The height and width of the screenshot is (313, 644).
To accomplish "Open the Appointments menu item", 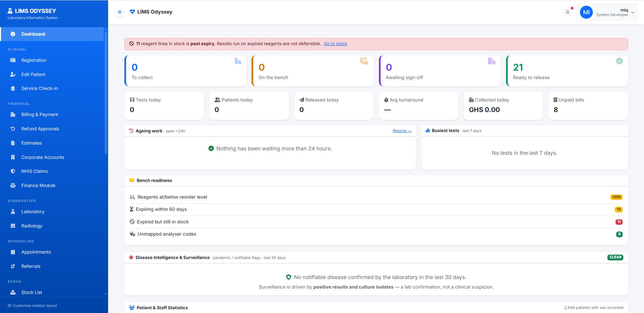I will pos(52,252).
